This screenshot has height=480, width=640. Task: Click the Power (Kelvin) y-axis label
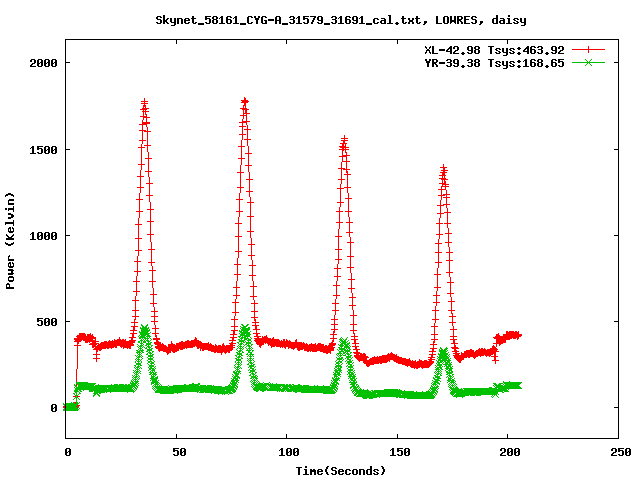pos(10,241)
